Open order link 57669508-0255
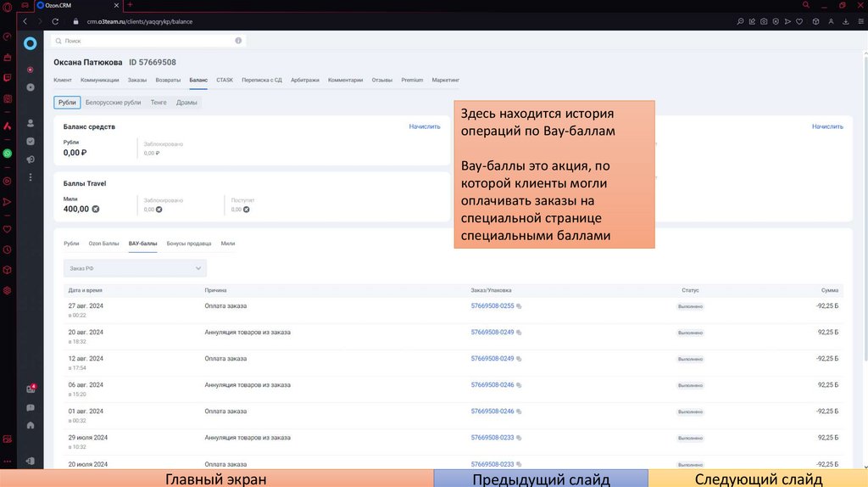This screenshot has width=868, height=487. click(492, 305)
